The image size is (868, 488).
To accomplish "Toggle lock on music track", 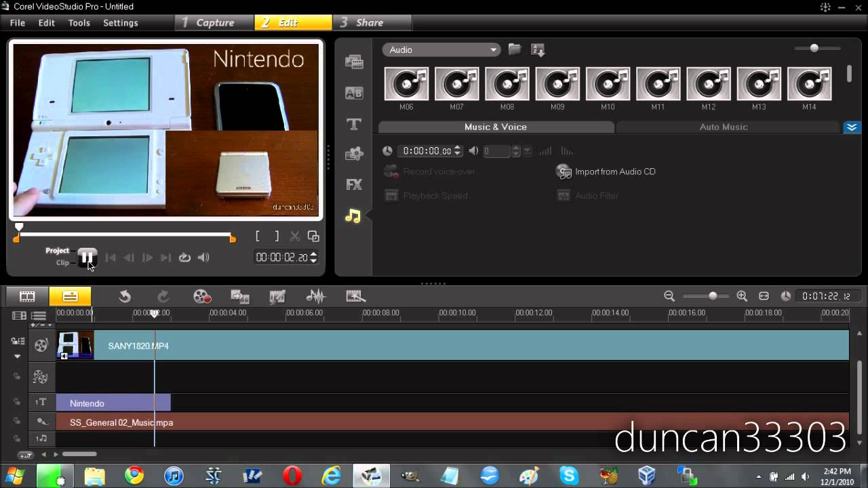I will tap(18, 439).
